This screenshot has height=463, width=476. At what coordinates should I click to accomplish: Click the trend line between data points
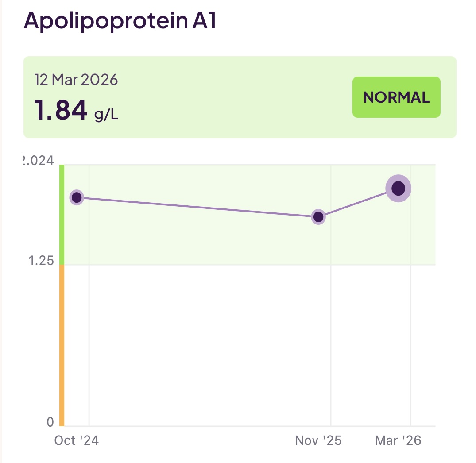pos(199,207)
